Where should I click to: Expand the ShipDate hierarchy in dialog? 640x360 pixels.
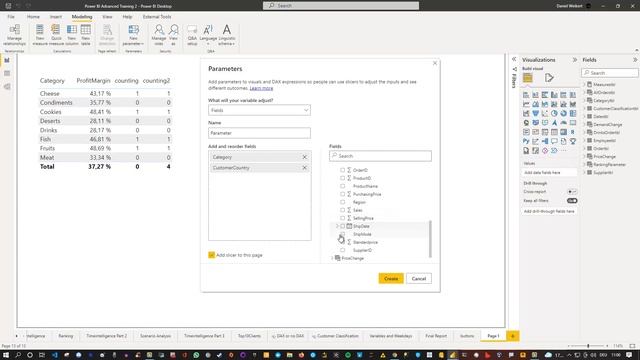(x=337, y=226)
